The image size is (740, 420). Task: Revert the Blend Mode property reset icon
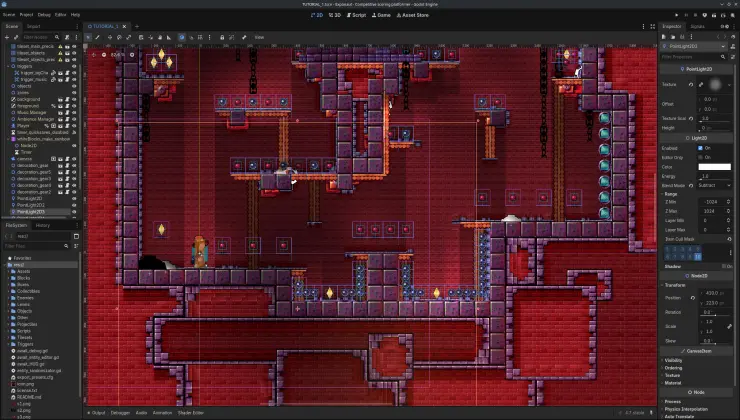click(x=691, y=185)
